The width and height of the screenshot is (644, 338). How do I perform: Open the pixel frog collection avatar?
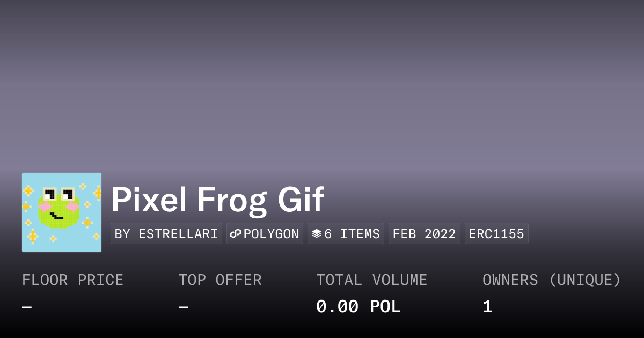pos(62,212)
